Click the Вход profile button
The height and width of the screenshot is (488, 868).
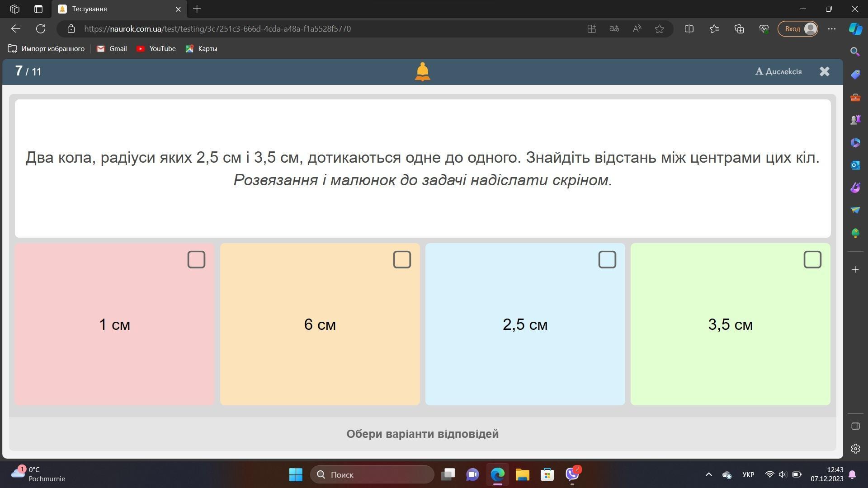click(798, 29)
